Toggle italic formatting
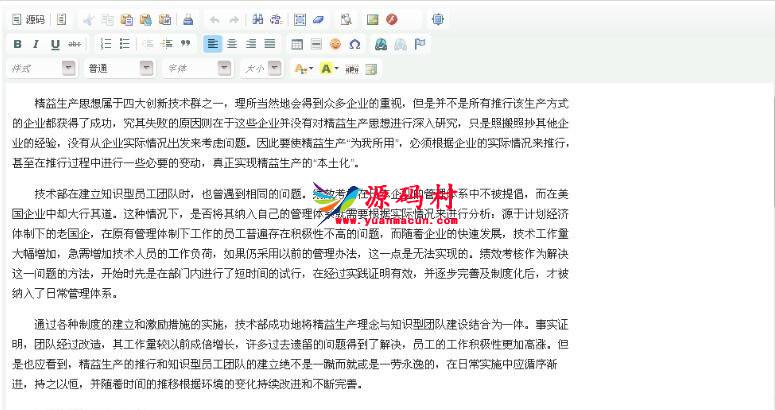This screenshot has height=410, width=775. [x=37, y=44]
